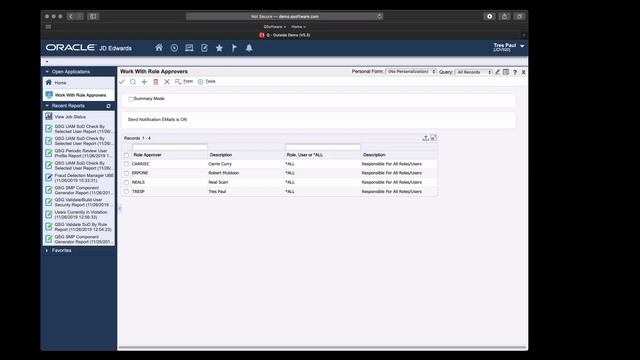The width and height of the screenshot is (640, 360).
Task: Click the reload icon in Safari address bar
Action: click(379, 16)
